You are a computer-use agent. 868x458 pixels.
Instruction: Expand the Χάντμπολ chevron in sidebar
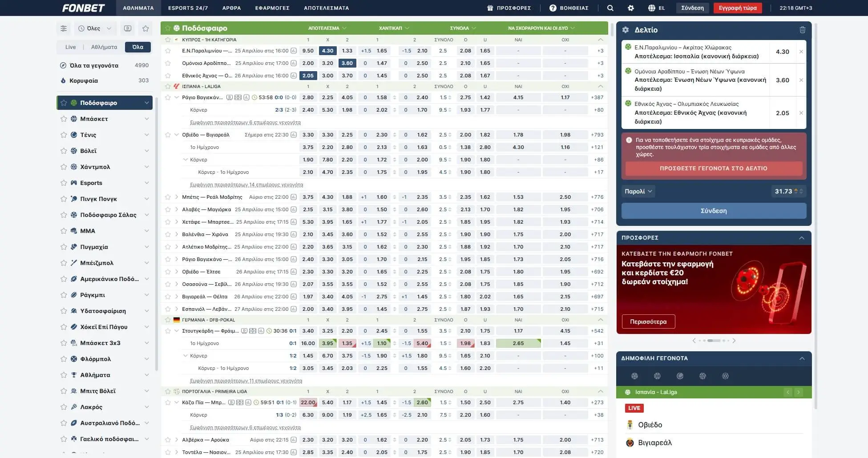(x=146, y=167)
